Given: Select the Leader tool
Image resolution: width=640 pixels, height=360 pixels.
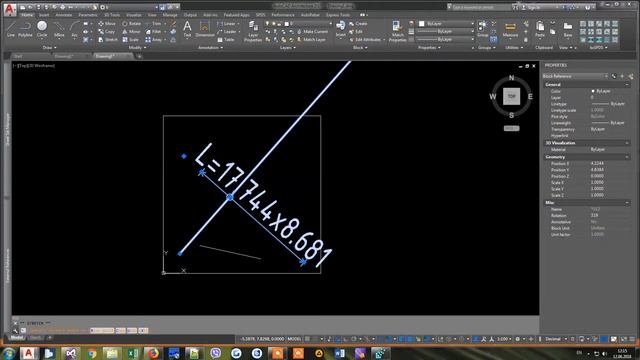Looking at the screenshot, I should click(x=227, y=31).
